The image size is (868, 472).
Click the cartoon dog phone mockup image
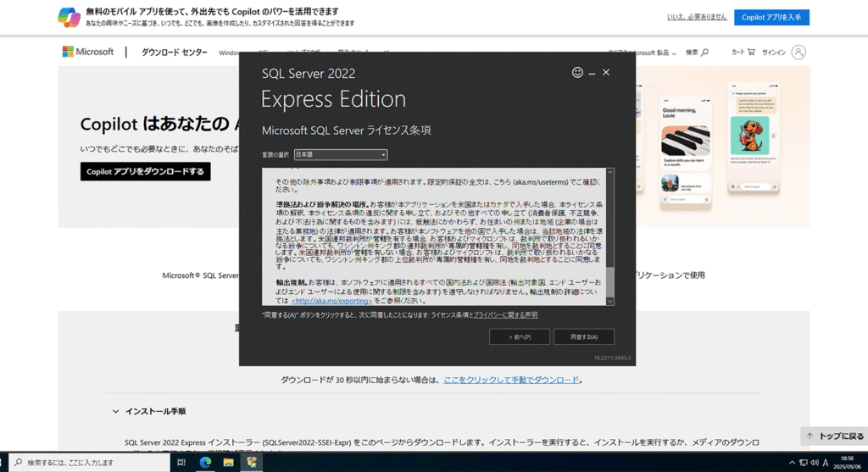[752, 138]
